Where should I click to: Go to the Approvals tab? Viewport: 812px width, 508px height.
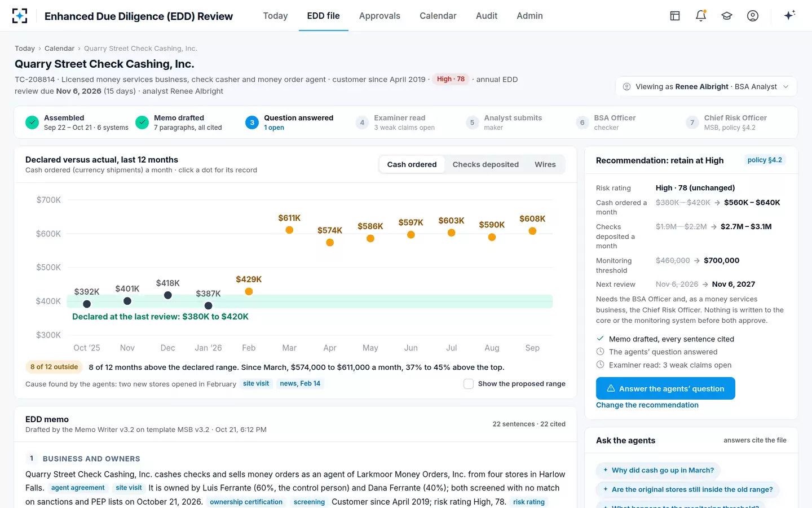379,16
